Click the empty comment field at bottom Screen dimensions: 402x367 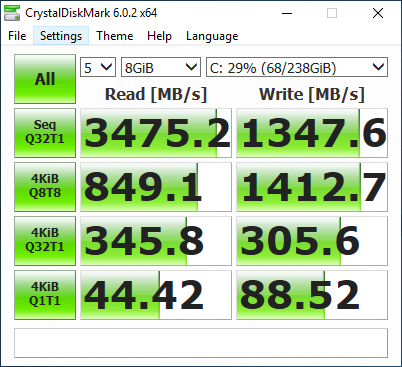tap(201, 343)
